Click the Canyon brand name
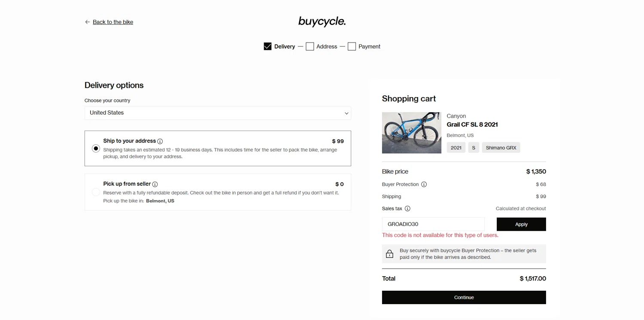The width and height of the screenshot is (644, 320). [x=456, y=116]
